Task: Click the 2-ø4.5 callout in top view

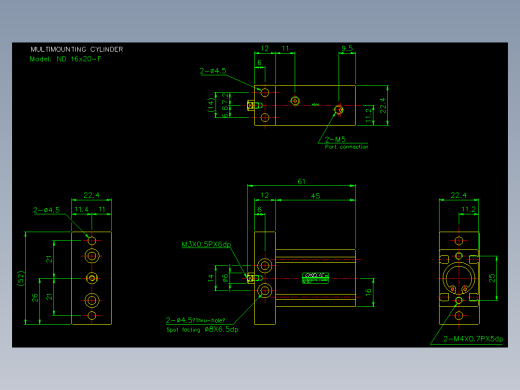Action: point(213,71)
